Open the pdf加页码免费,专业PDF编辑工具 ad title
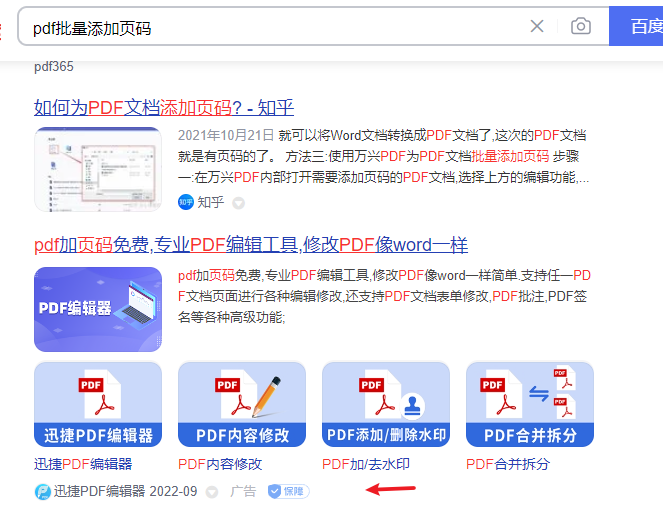Image resolution: width=663 pixels, height=506 pixels. 251,245
